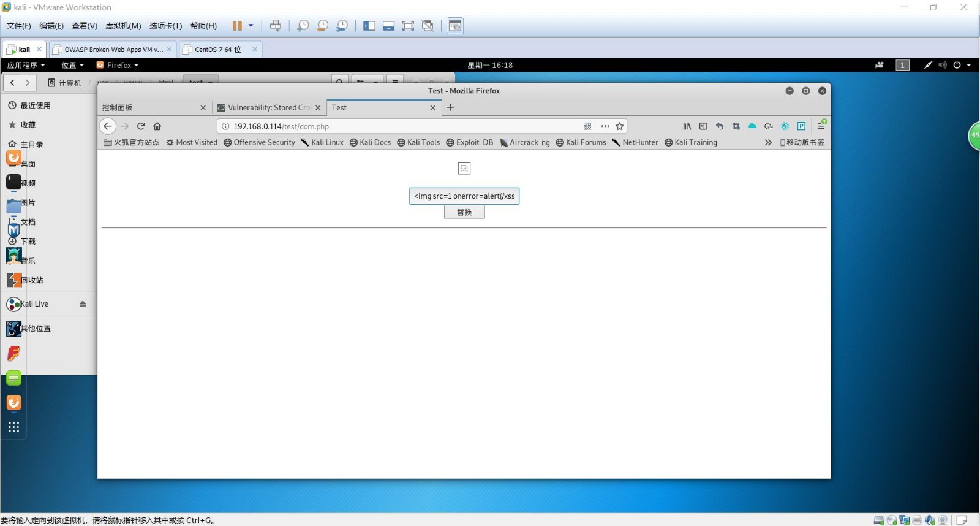The height and width of the screenshot is (526, 980).
Task: Open the 虚拟机(M) menu
Action: tap(123, 26)
